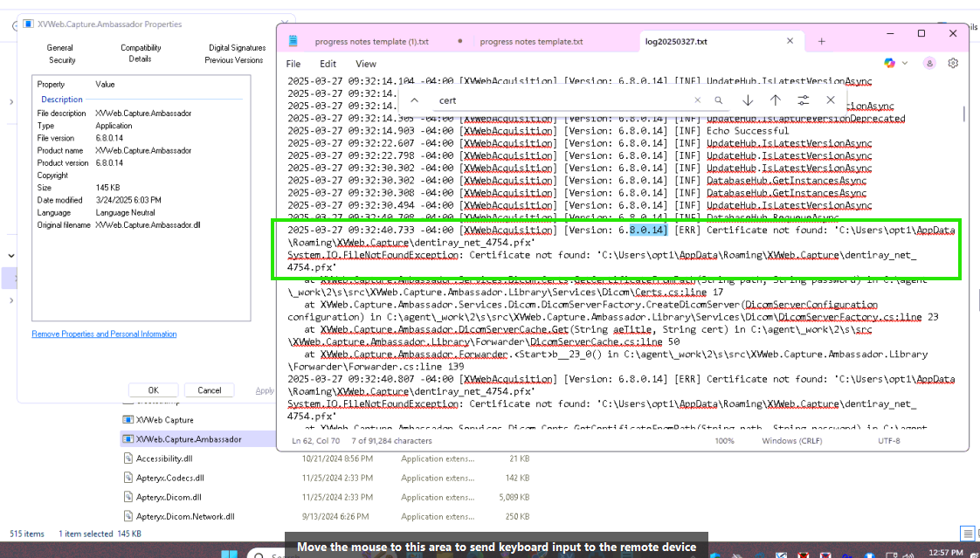The width and height of the screenshot is (980, 558).
Task: Open the Compatibility tab in Properties
Action: click(x=141, y=47)
